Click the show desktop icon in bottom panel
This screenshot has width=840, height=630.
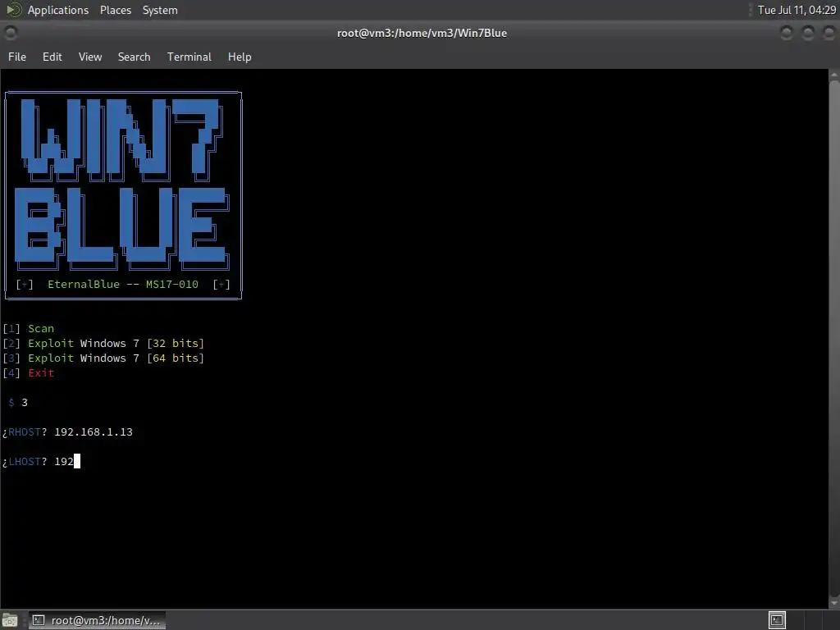[10, 620]
